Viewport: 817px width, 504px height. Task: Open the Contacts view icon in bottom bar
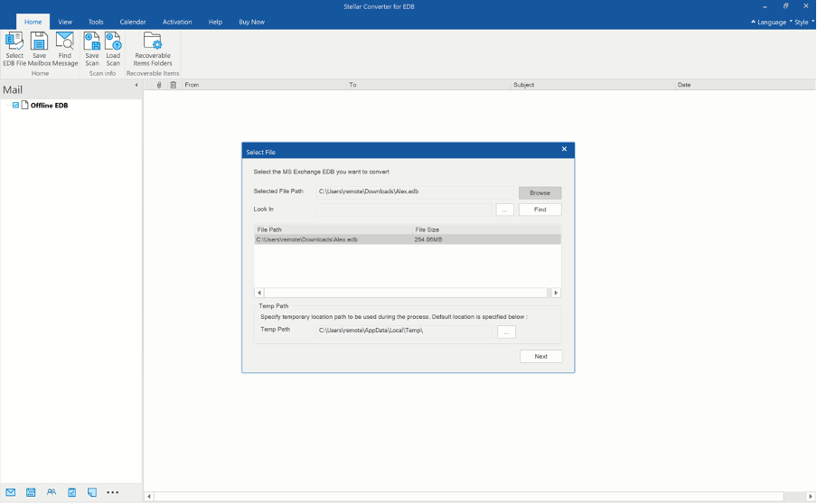51,492
